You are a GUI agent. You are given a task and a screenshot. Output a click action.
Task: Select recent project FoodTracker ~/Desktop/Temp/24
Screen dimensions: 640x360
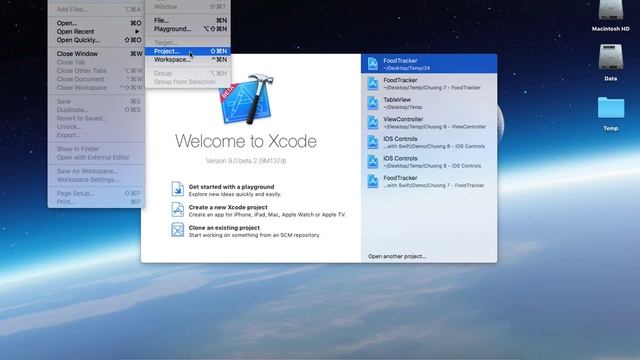coord(429,64)
